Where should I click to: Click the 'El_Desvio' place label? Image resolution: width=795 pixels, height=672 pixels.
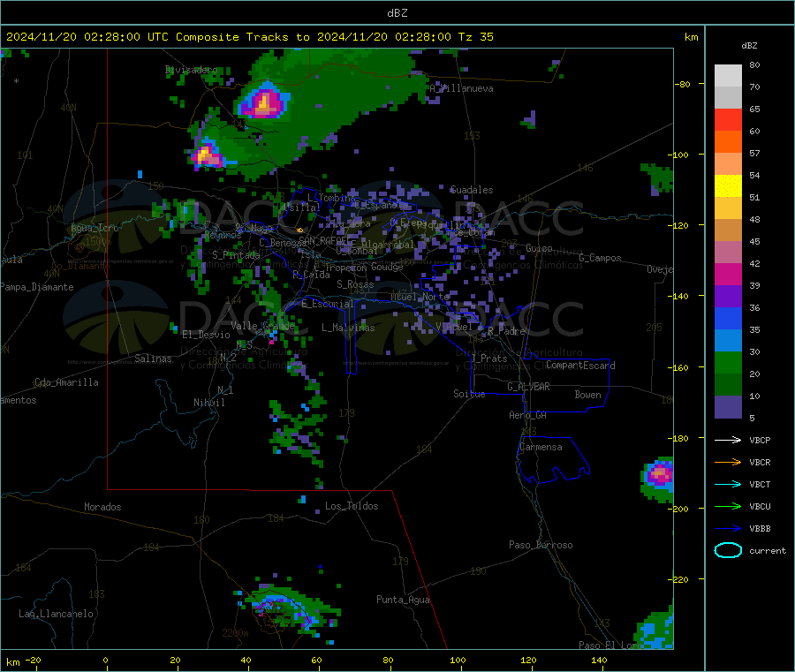[206, 335]
